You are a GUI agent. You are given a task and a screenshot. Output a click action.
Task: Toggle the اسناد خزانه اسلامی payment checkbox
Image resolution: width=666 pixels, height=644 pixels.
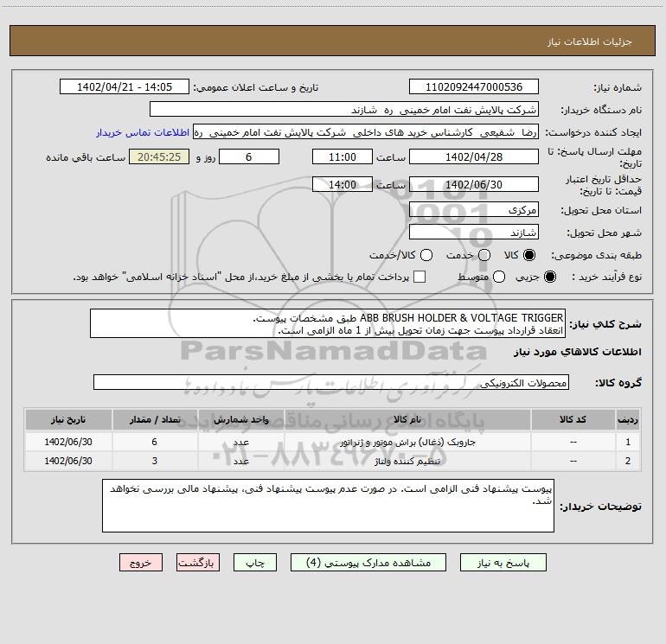(x=419, y=277)
